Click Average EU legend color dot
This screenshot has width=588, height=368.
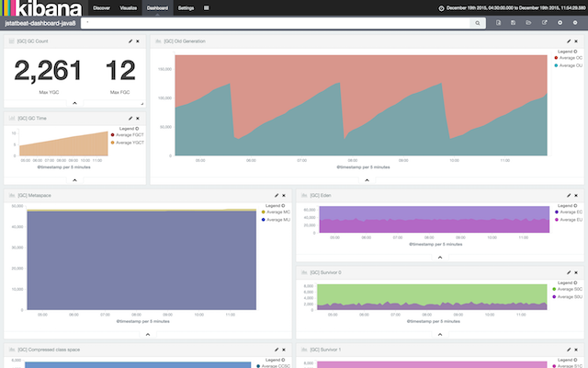pyautogui.click(x=557, y=220)
